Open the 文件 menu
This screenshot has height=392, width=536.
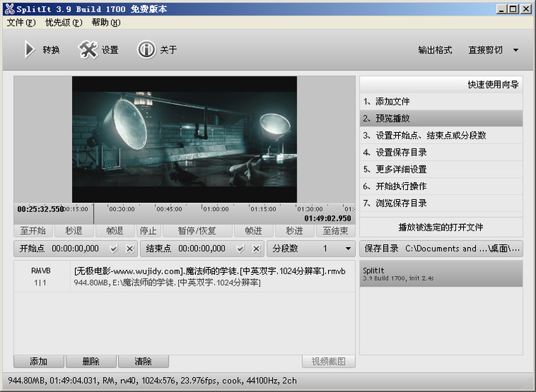click(x=21, y=22)
